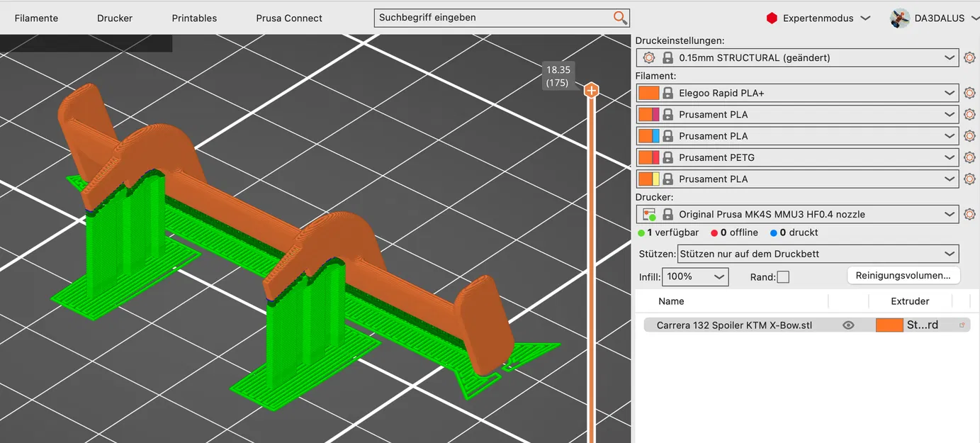Click the orange-red Prusament PETG swatch
Viewport: 980px width, 443px height.
(x=648, y=157)
